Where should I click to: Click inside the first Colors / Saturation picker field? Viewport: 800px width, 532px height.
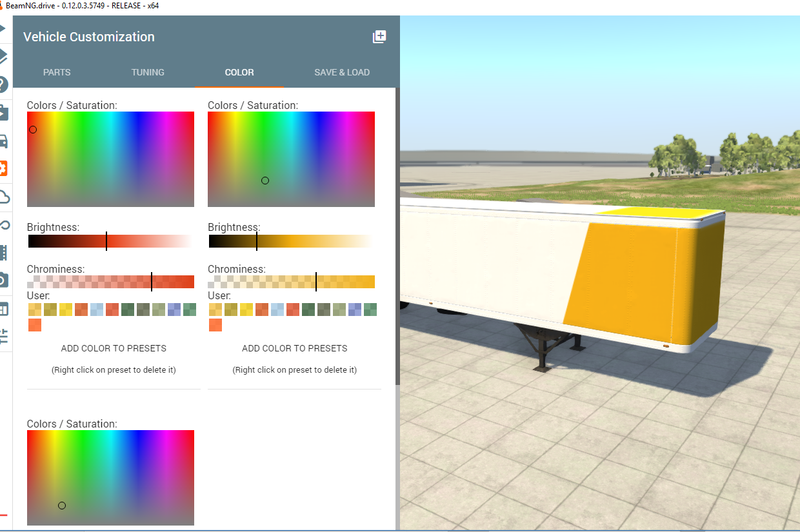[x=110, y=159]
